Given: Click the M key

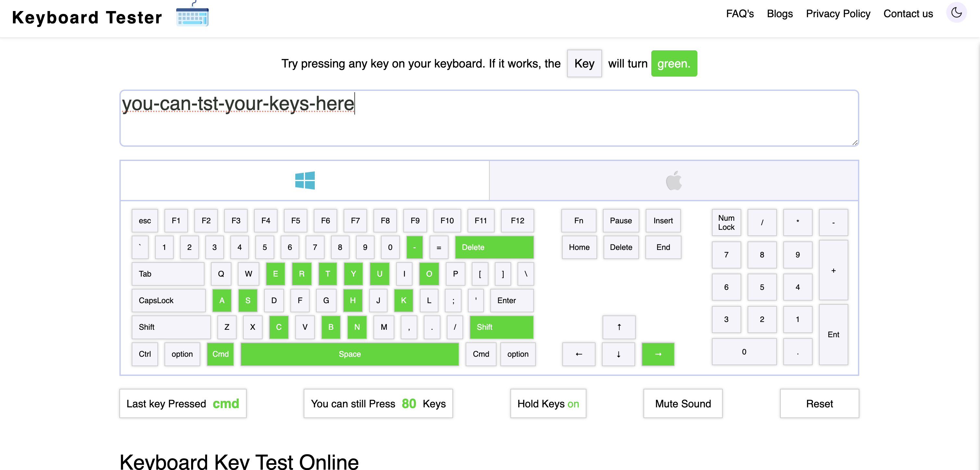Looking at the screenshot, I should (384, 327).
